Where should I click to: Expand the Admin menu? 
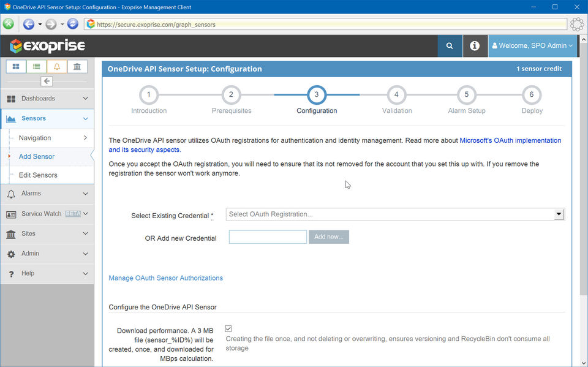coord(47,254)
